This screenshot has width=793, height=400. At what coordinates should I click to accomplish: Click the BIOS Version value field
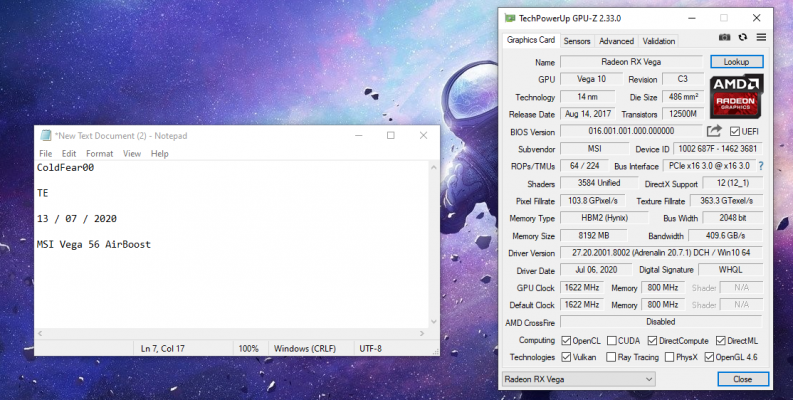pyautogui.click(x=631, y=131)
